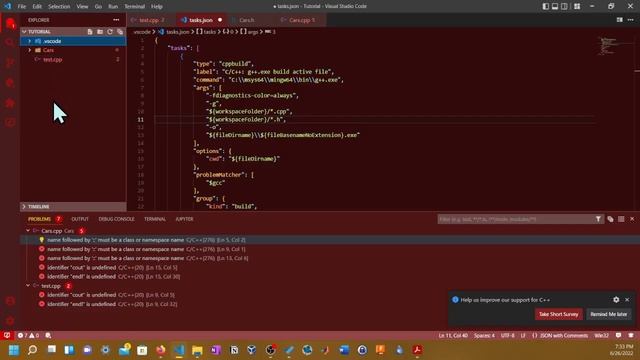Open the File menu

click(22, 6)
